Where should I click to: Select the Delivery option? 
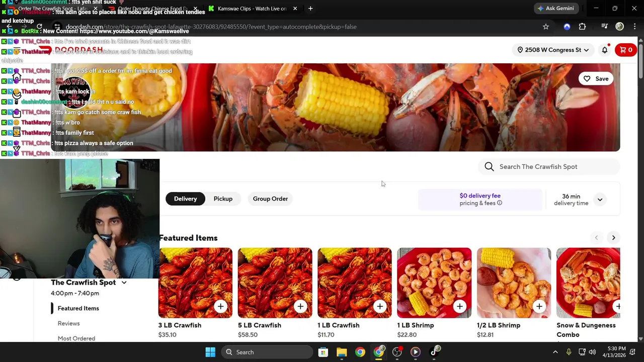coord(185,199)
